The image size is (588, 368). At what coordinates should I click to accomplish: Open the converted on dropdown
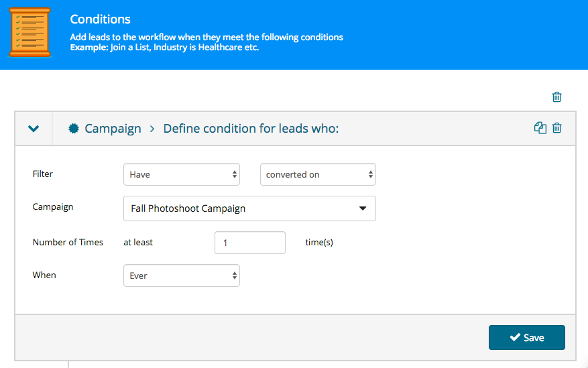[318, 174]
